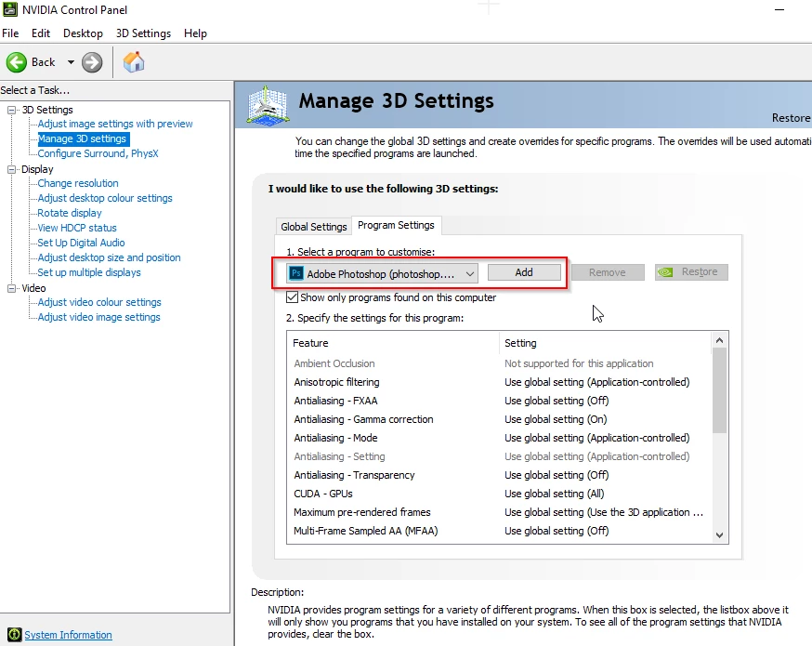Viewport: 812px width, 646px height.
Task: Open the System Information link
Action: (x=69, y=635)
